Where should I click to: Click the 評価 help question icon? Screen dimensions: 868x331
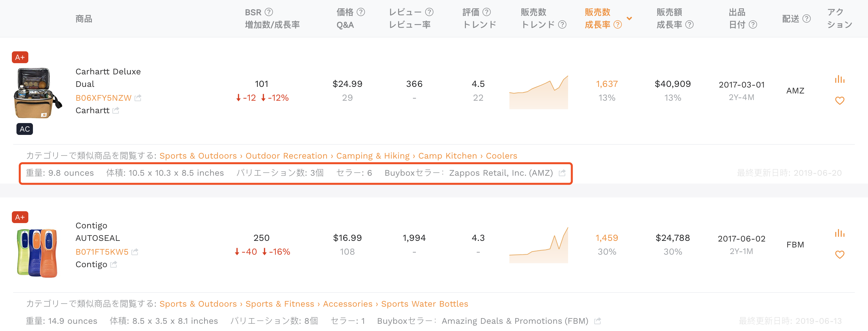click(487, 12)
